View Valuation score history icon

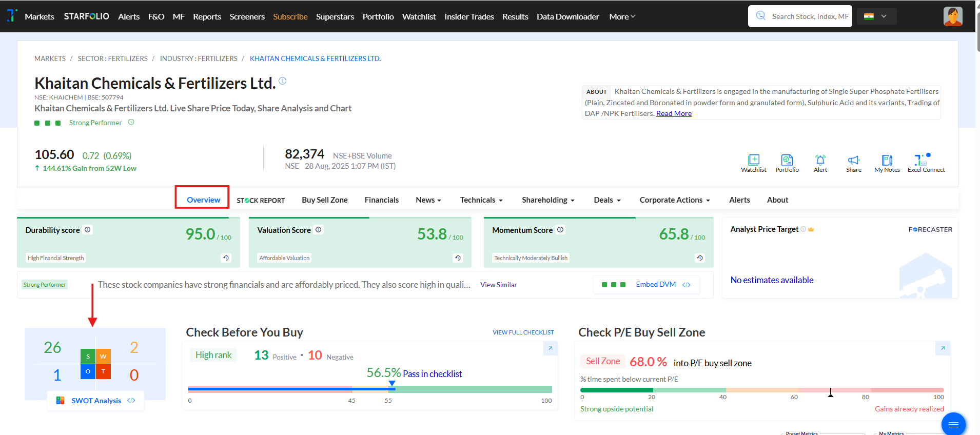(x=458, y=258)
